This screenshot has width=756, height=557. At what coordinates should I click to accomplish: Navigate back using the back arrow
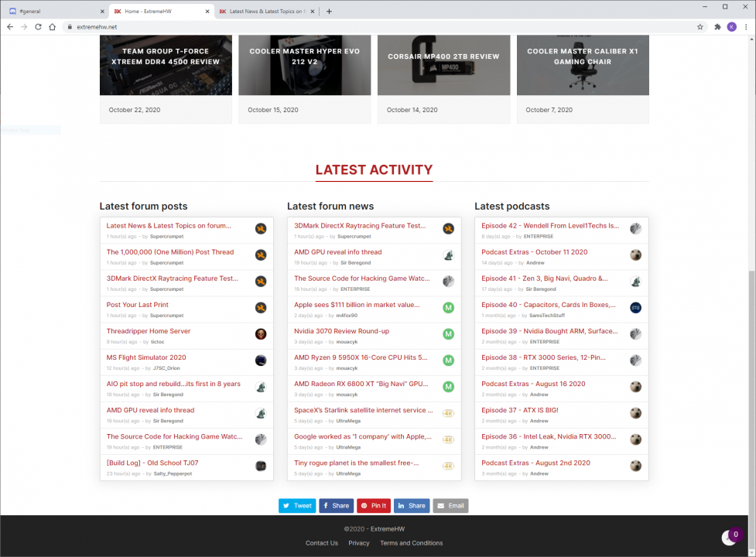[x=10, y=26]
